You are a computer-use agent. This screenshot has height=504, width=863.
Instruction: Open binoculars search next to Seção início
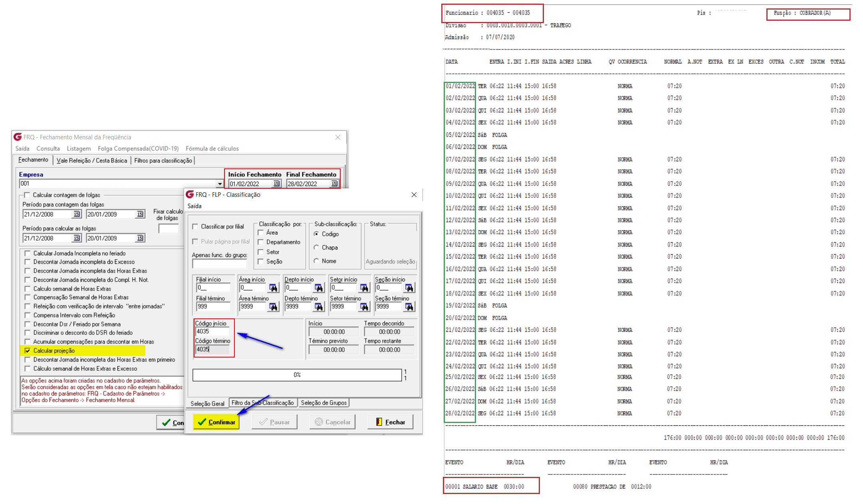[x=409, y=288]
